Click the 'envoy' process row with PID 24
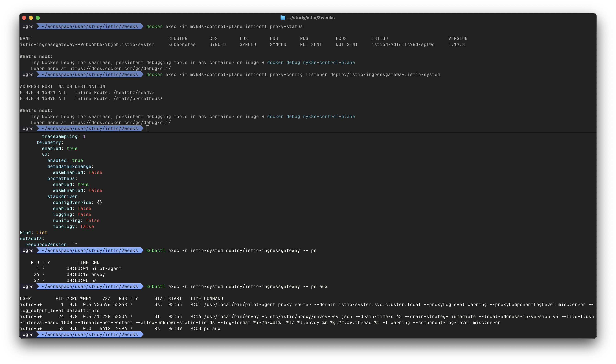Image resolution: width=616 pixels, height=364 pixels. click(x=69, y=274)
